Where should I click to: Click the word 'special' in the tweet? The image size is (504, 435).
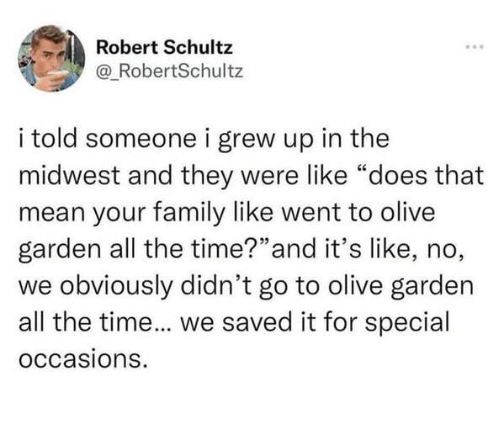(407, 323)
